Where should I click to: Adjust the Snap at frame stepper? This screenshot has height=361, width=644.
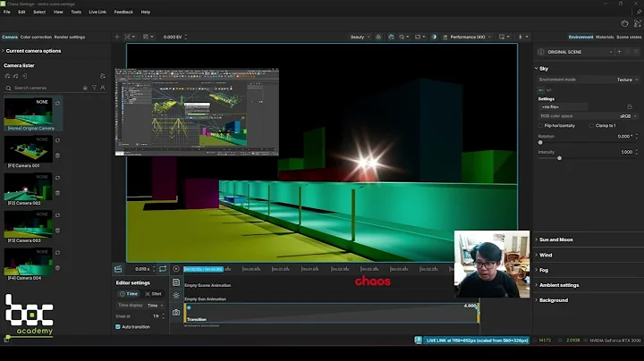click(163, 316)
